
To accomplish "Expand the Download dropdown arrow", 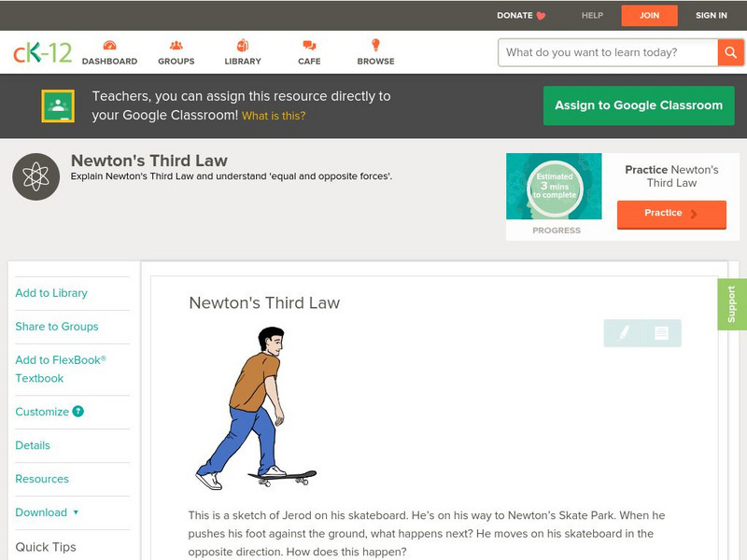I will (x=76, y=512).
